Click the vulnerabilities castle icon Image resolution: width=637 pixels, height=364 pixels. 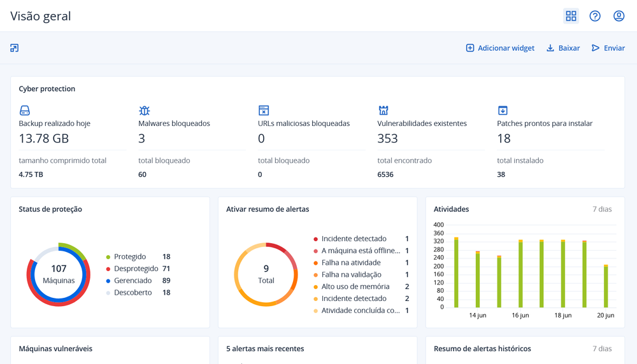(x=383, y=111)
